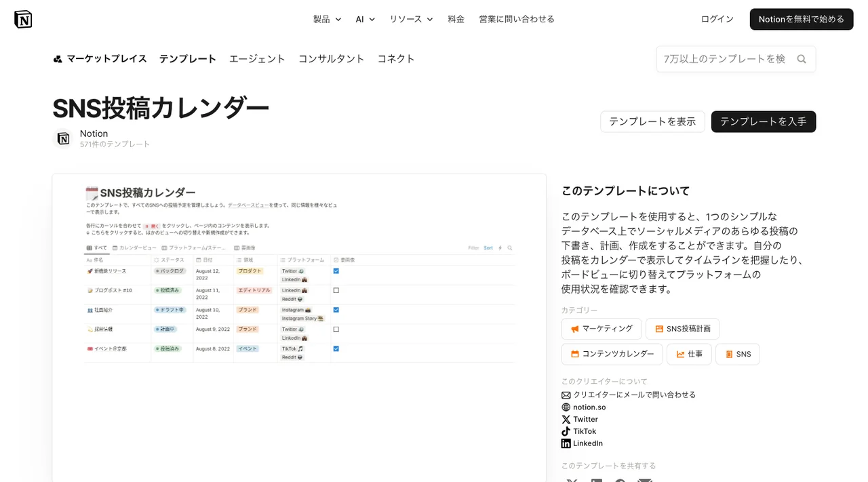Select プラットフォーム/ステー… tab in preview

coord(195,248)
